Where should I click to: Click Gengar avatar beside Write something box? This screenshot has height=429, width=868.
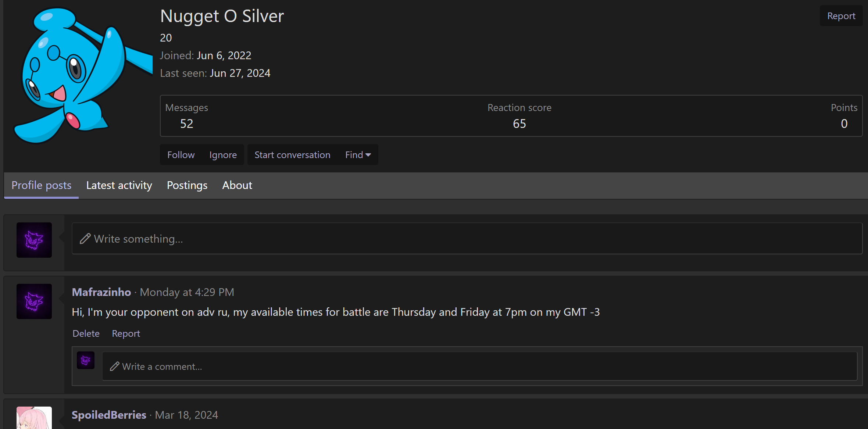34,240
